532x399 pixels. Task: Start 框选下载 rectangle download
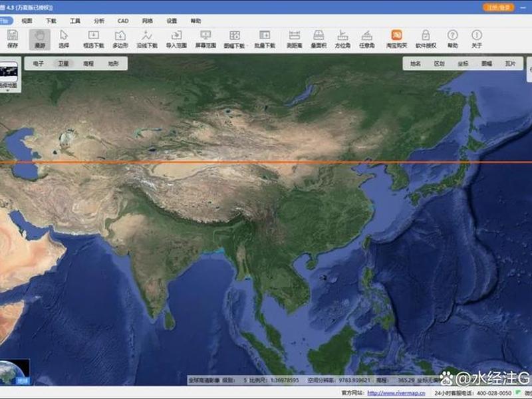93,39
